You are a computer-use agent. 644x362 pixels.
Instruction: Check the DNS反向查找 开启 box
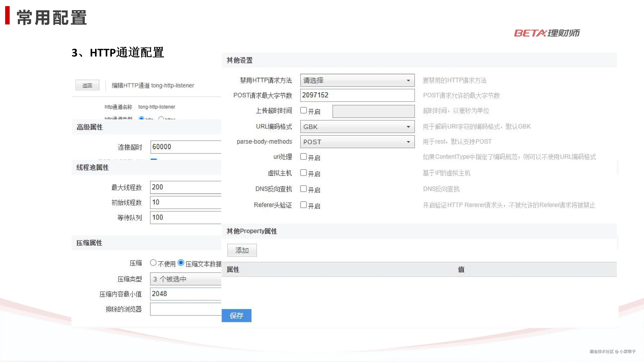pyautogui.click(x=303, y=189)
